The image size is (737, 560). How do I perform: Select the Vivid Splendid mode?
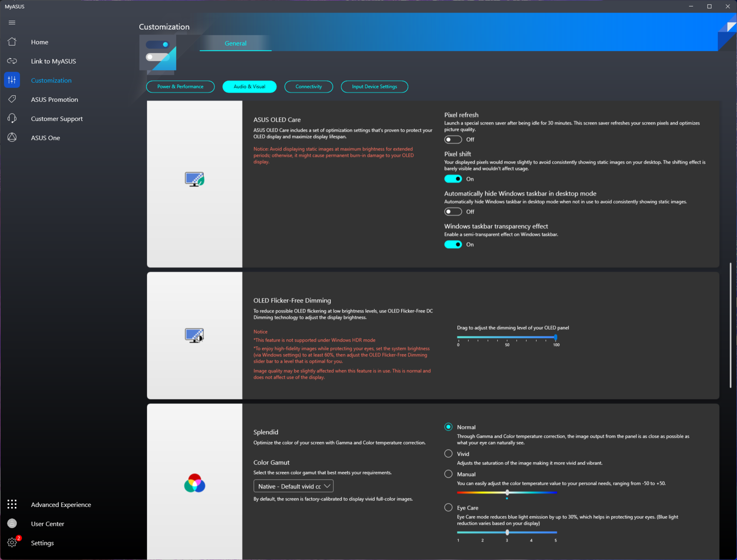448,454
